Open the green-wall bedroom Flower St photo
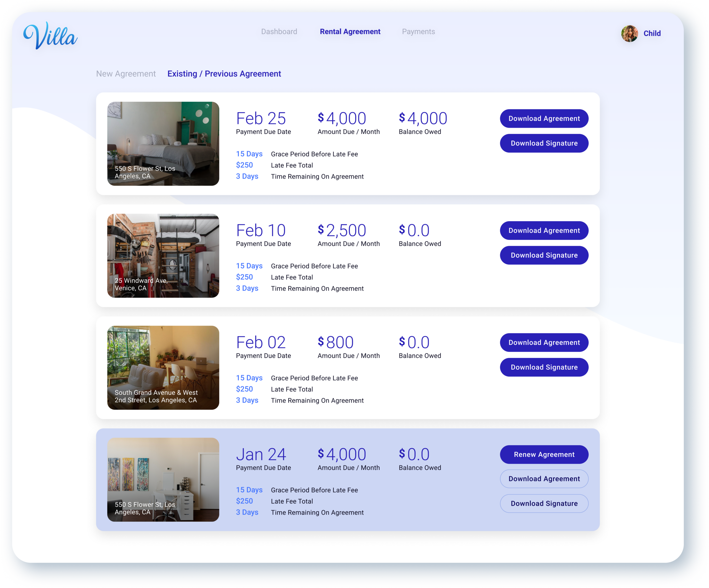 163,143
